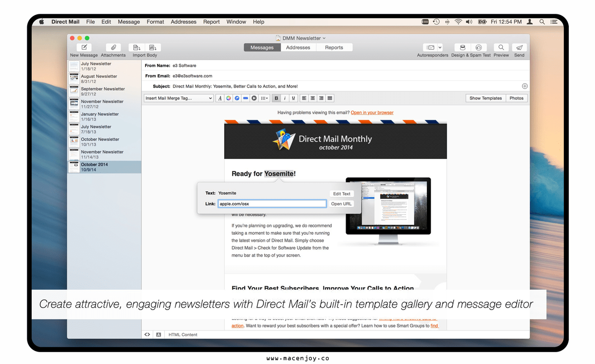Expand Autoresponders dropdown arrow
The height and width of the screenshot is (364, 595).
tap(440, 48)
